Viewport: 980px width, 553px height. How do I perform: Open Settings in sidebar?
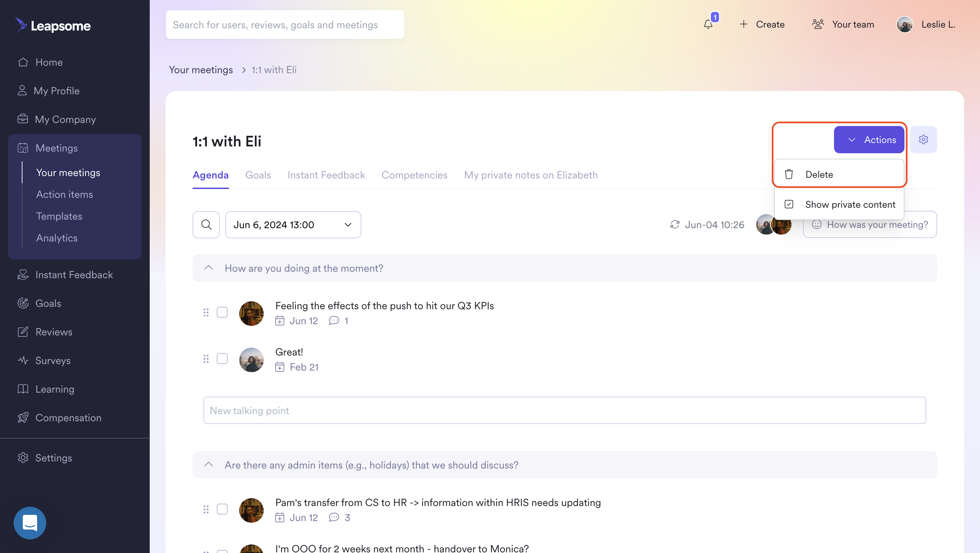[x=45, y=458]
